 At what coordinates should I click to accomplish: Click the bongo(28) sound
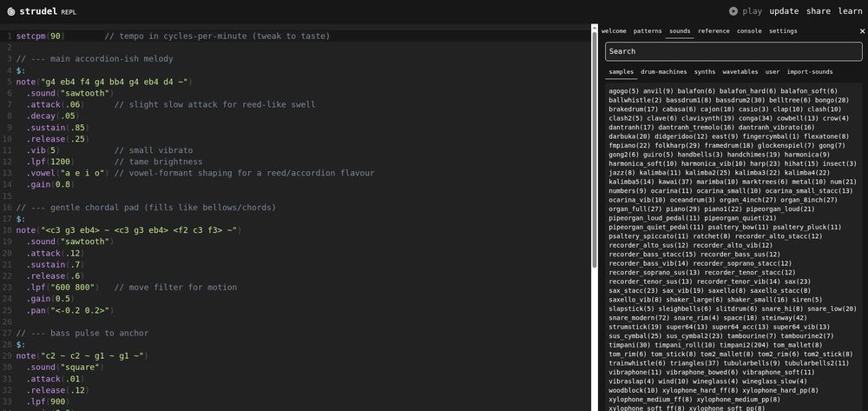(830, 100)
